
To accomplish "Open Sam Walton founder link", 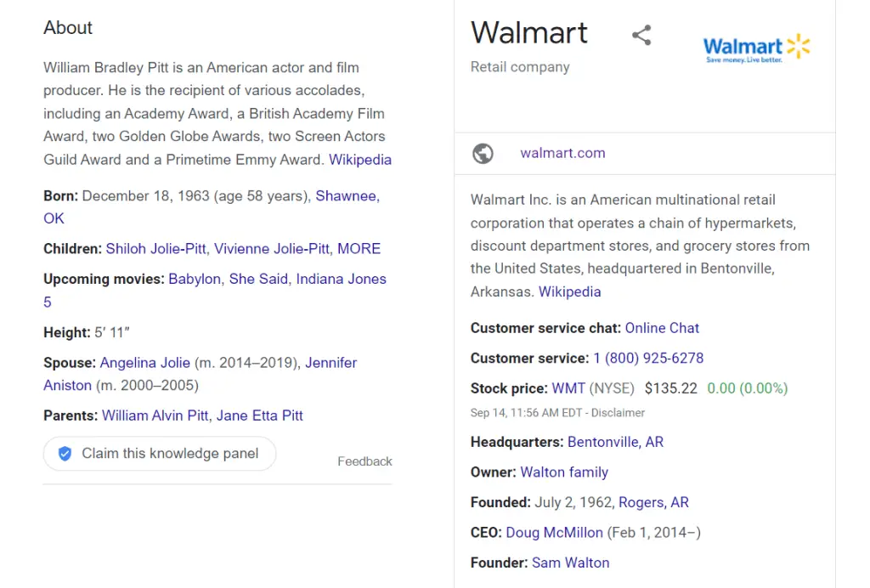I will [x=570, y=563].
